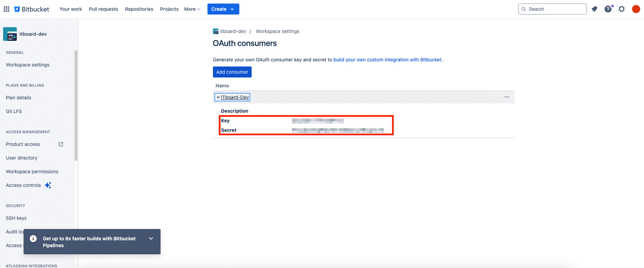The image size is (644, 268).
Task: Collapse the Pipelines notification banner chevron
Action: pos(151,239)
